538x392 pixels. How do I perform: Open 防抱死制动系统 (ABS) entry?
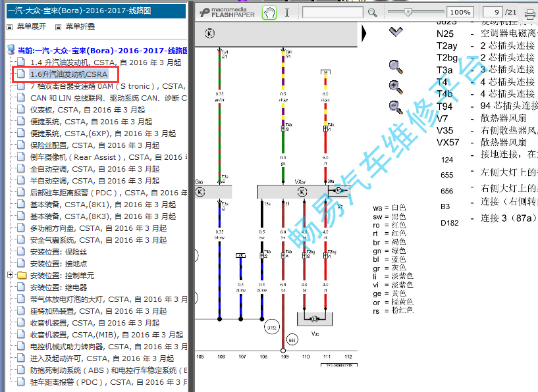point(109,370)
